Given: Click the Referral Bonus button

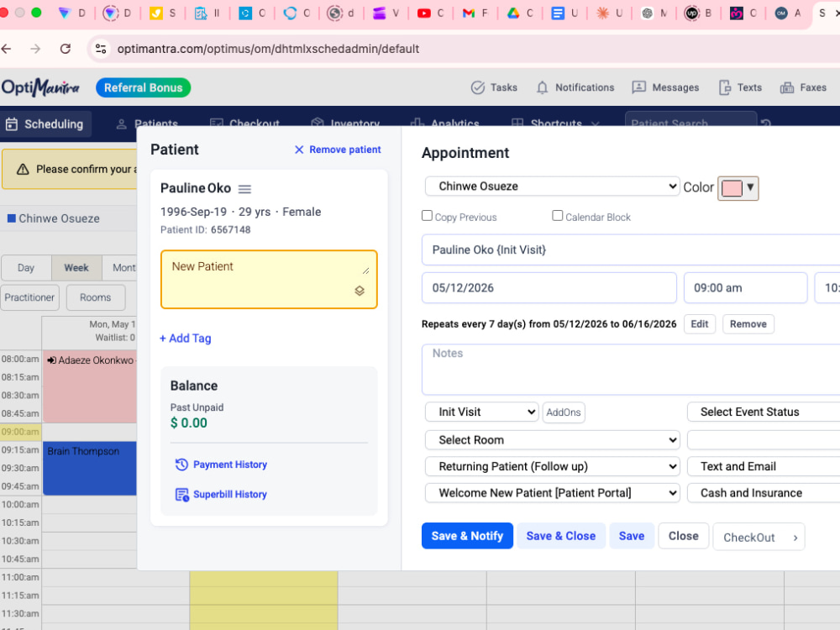Looking at the screenshot, I should tap(143, 88).
